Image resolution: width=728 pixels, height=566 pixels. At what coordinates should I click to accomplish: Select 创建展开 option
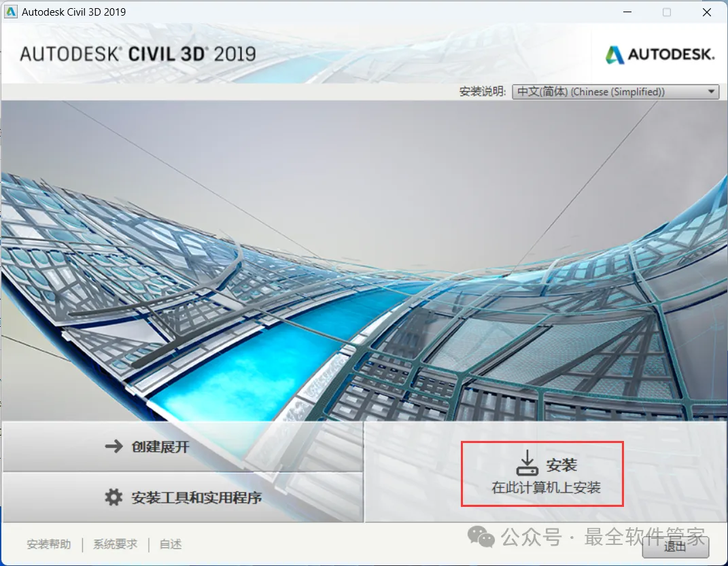pos(183,446)
